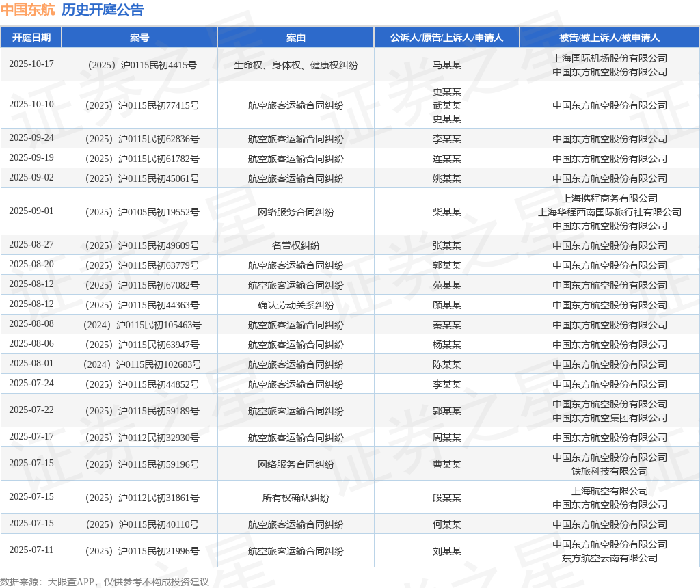Click defendant 上海国际机场股份有限公司

609,59
